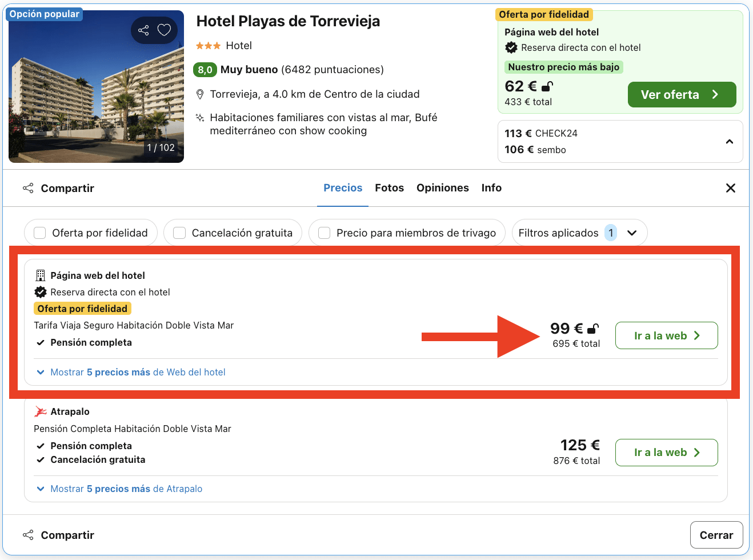This screenshot has height=560, width=753.
Task: Click the sparkle highlights icon
Action: [x=200, y=118]
